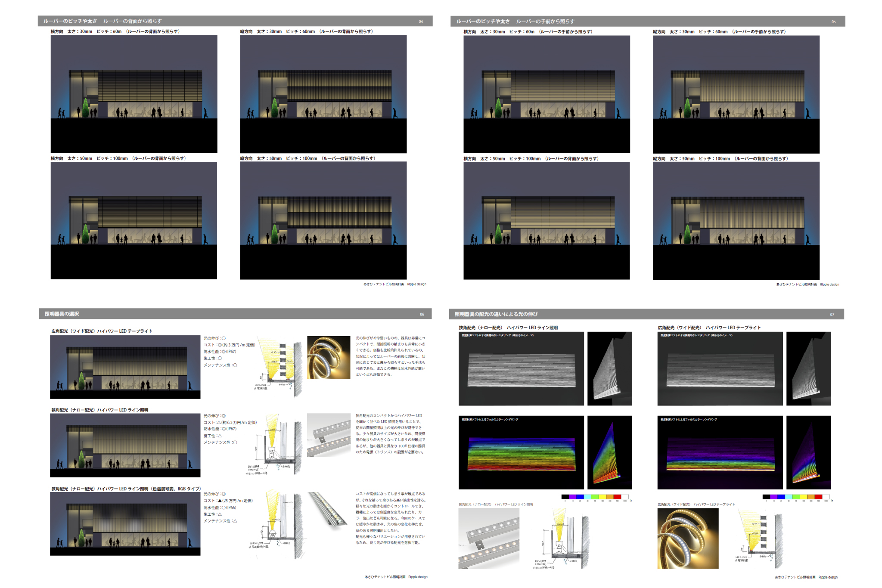Click the LED line fixture photo on page 07
This screenshot has height=588, width=882.
point(489,538)
